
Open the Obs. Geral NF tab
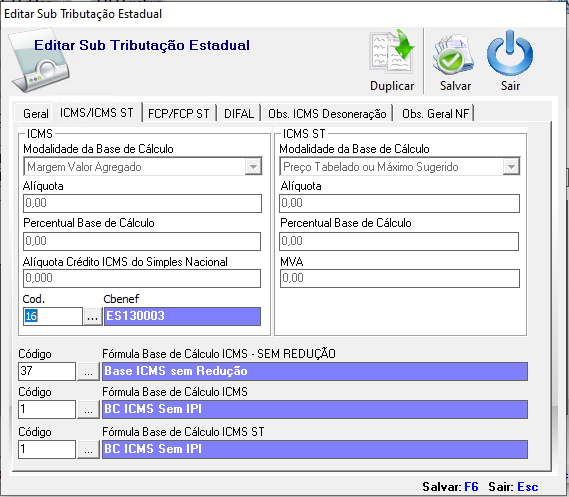click(435, 114)
